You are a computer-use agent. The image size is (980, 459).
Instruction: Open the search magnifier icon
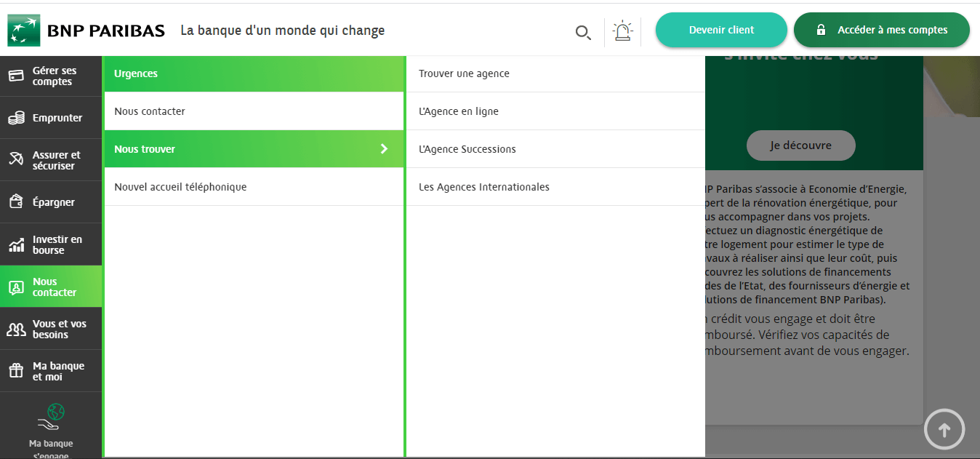(x=582, y=32)
